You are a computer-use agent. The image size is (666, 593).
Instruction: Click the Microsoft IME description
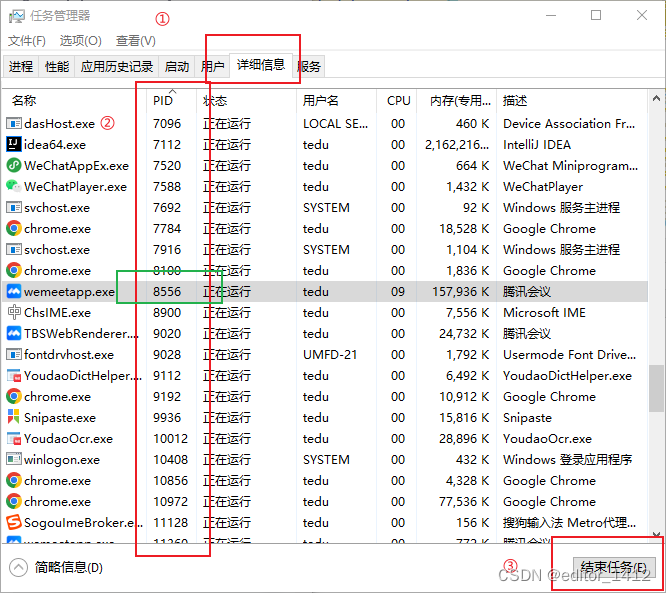pos(545,313)
